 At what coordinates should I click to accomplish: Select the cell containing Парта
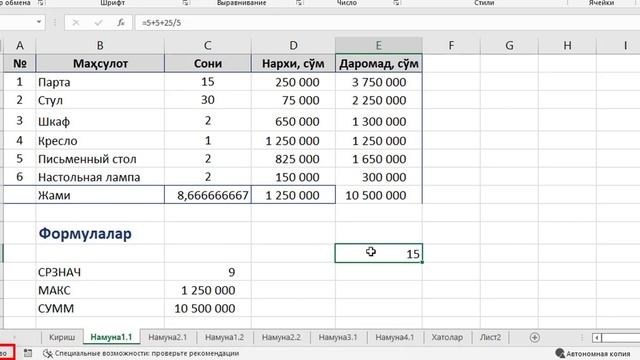[100, 82]
